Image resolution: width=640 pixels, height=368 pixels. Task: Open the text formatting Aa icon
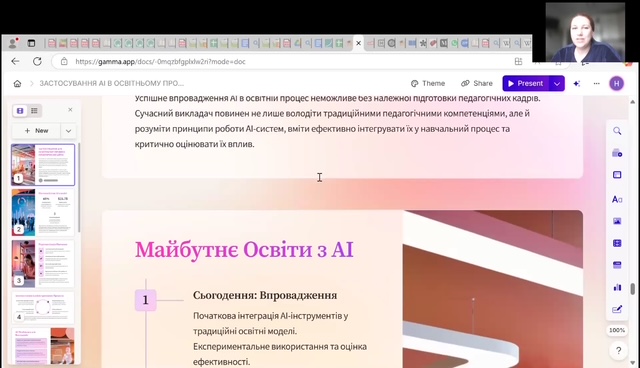tap(617, 200)
